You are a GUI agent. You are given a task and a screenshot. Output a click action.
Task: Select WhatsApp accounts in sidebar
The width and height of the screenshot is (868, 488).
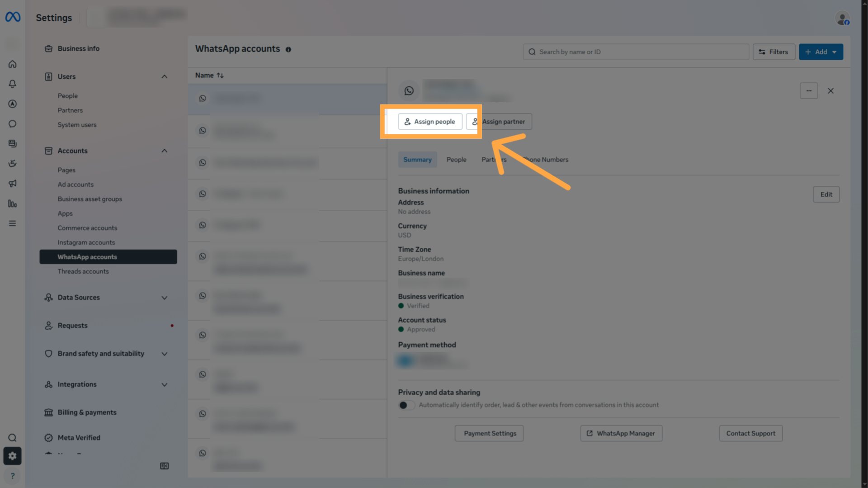click(108, 257)
